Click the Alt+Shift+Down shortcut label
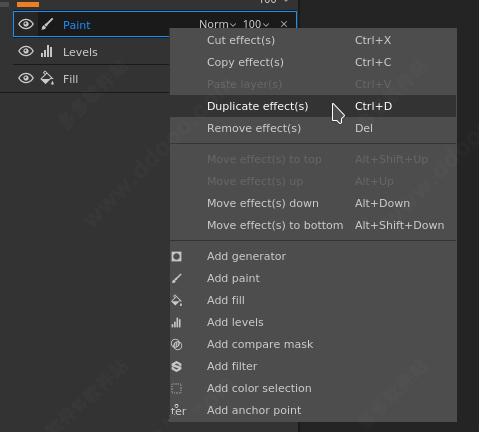Screen dimensions: 479x432 (399, 225)
